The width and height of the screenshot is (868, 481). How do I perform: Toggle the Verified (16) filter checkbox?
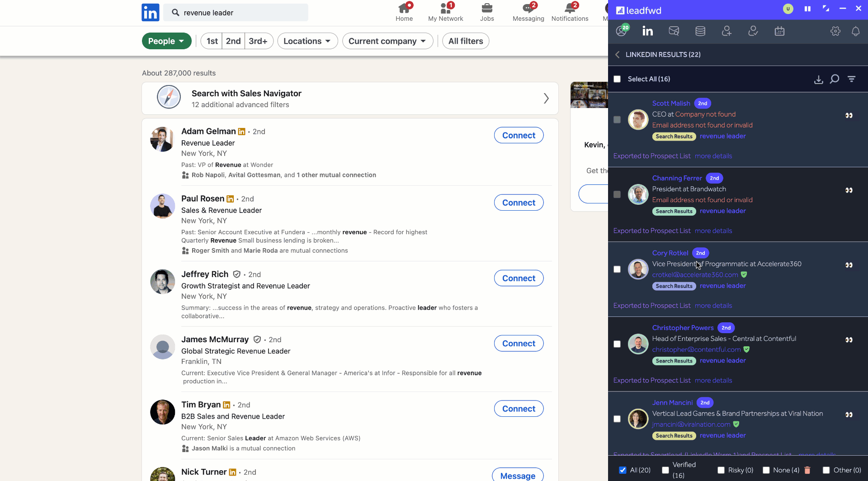[665, 470]
